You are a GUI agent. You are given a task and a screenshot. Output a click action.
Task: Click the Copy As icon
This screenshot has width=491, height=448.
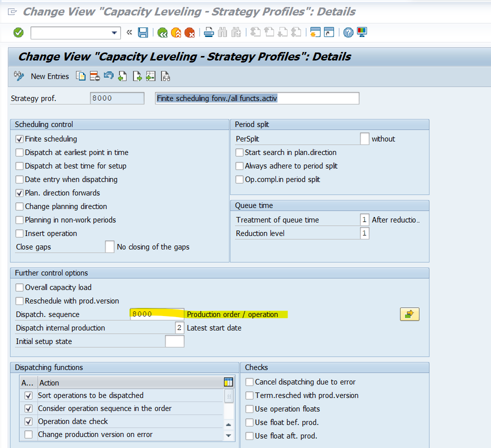pos(81,76)
